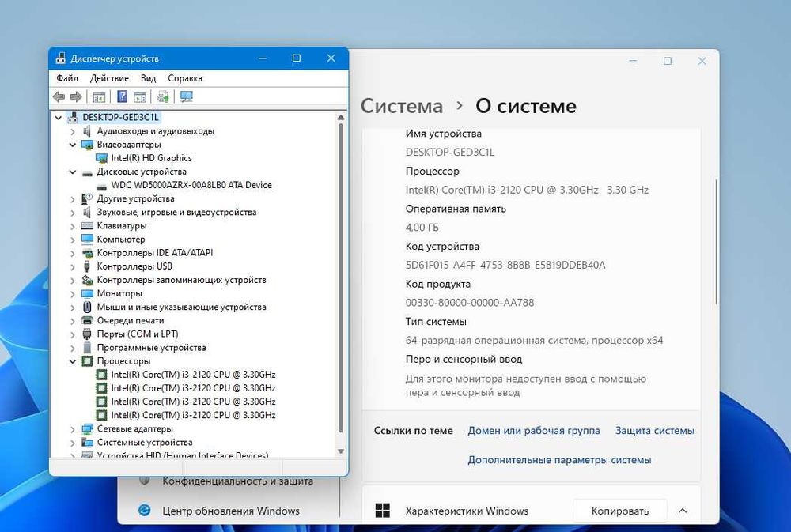Click the Сетевые адаптеры network icon
791x532 pixels.
point(87,428)
